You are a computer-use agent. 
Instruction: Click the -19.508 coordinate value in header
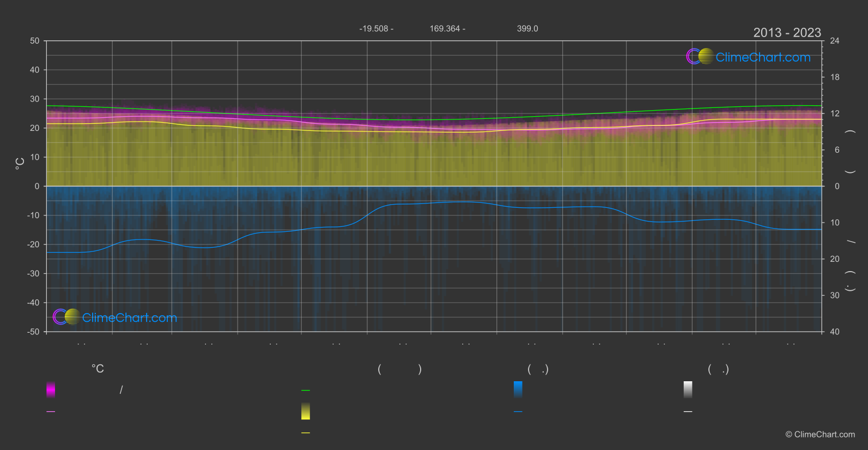376,28
